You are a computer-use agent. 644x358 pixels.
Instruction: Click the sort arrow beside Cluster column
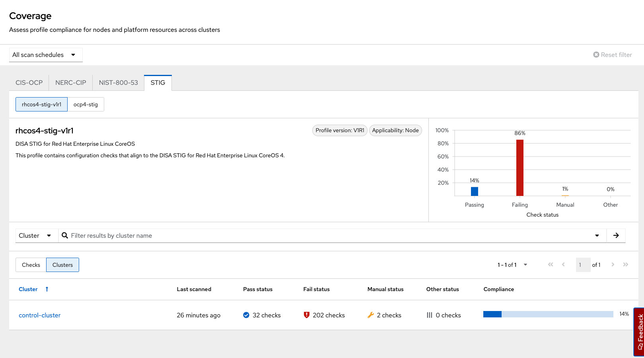(x=47, y=289)
